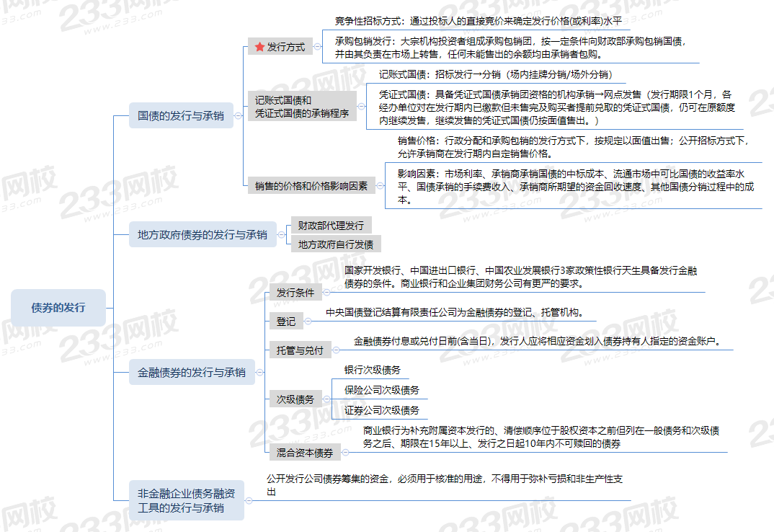Collapse the 销售的价格和价格影响因素 branch toggle
This screenshot has height=532, width=774.
[x=380, y=186]
